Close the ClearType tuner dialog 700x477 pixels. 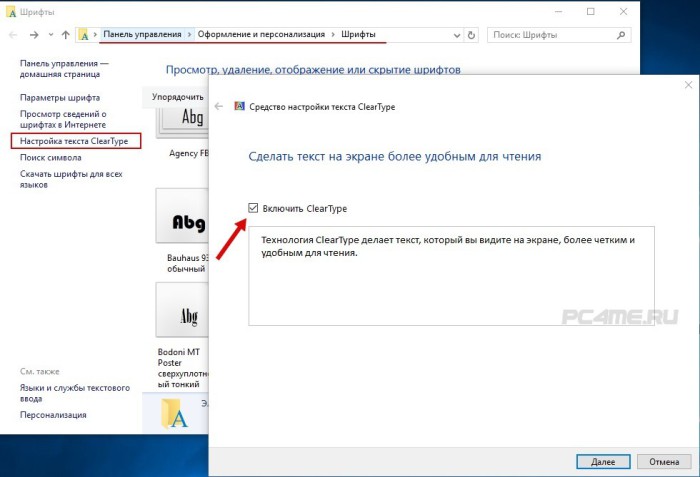tap(688, 85)
